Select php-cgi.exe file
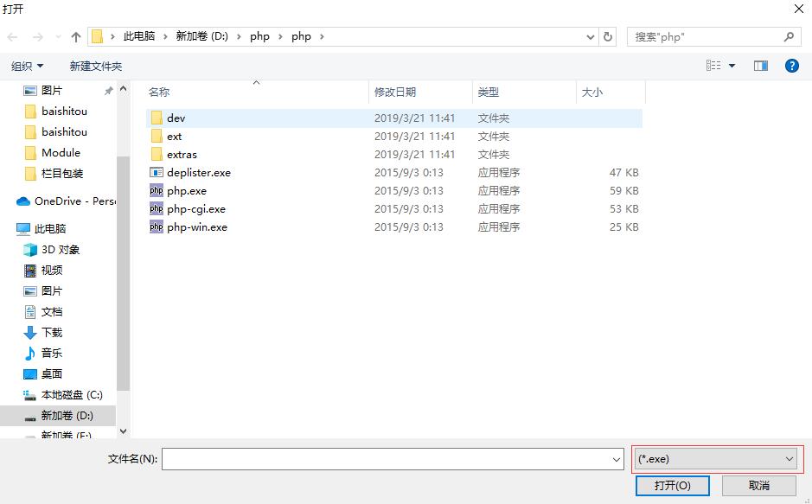The height and width of the screenshot is (504, 812). [x=394, y=208]
